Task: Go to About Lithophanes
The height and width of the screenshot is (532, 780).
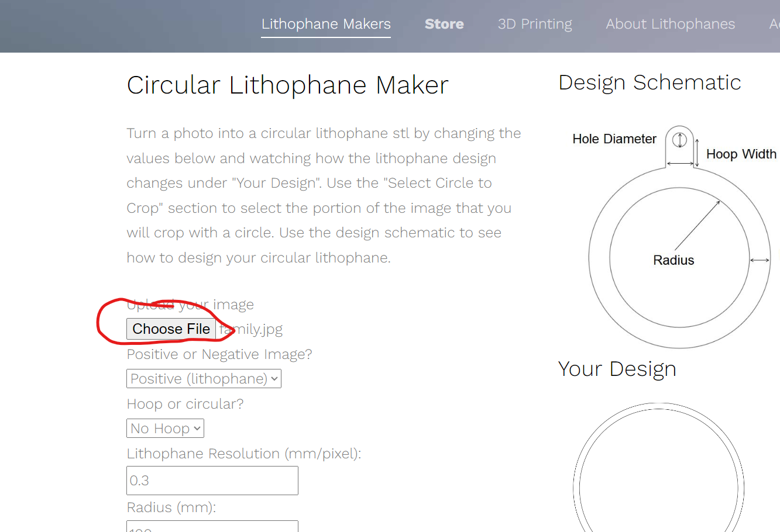Action: coord(670,24)
